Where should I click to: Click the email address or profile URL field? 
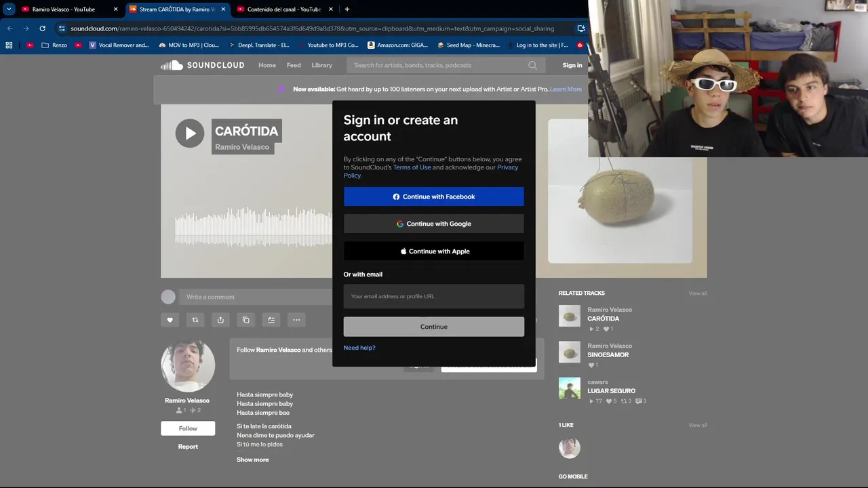(x=434, y=296)
